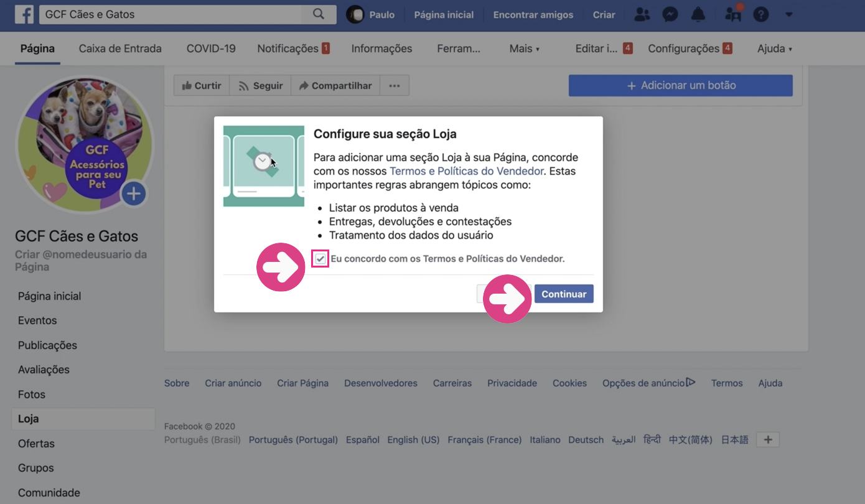Select Avaliações in left sidebar
The height and width of the screenshot is (504, 865).
pos(44,370)
